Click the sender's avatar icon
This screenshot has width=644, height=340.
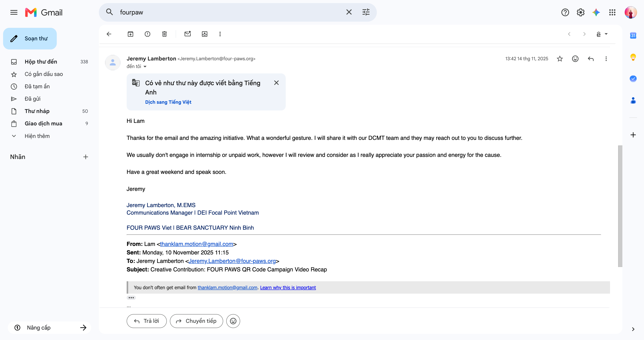113,63
